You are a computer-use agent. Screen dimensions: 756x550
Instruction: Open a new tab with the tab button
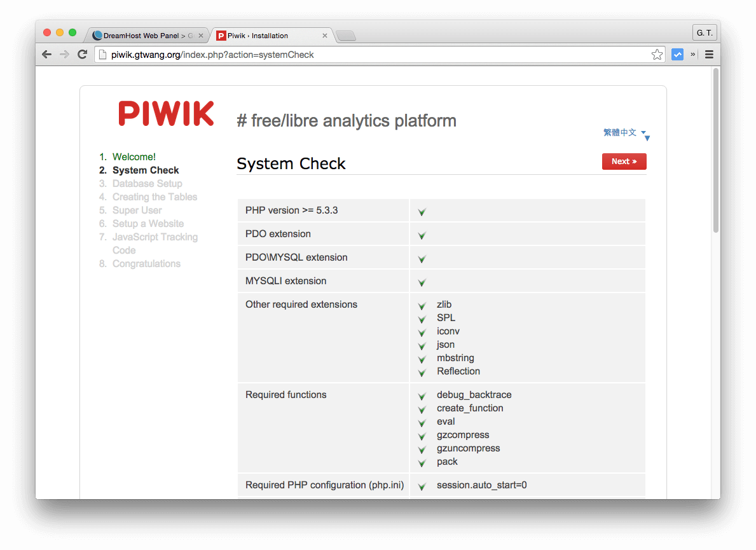click(x=345, y=36)
